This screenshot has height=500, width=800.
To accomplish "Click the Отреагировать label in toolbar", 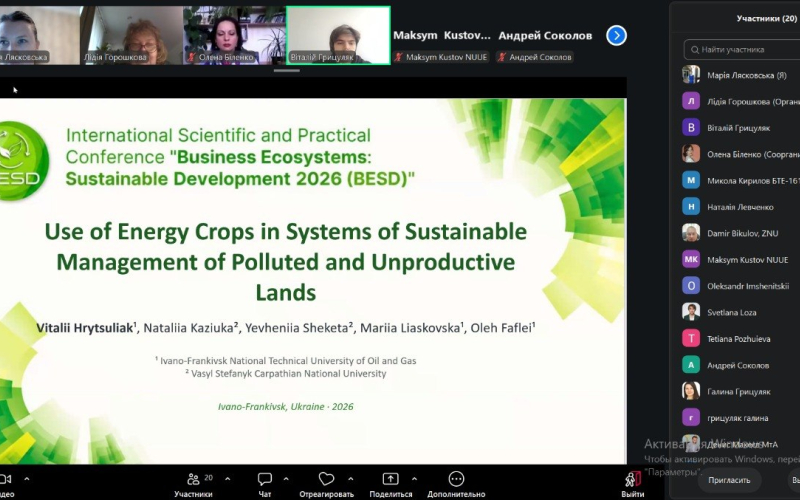I will pyautogui.click(x=327, y=494).
